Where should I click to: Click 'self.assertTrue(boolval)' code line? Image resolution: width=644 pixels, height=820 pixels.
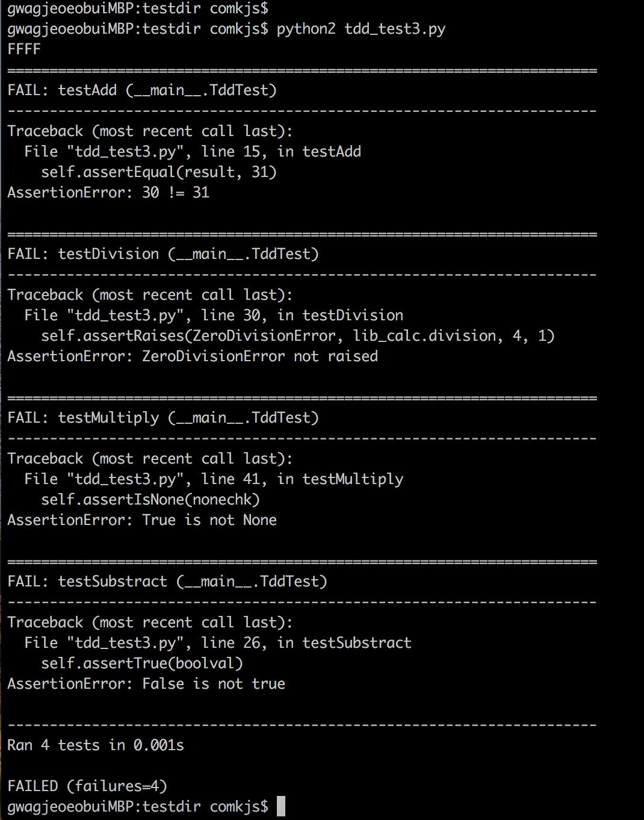pyautogui.click(x=142, y=663)
